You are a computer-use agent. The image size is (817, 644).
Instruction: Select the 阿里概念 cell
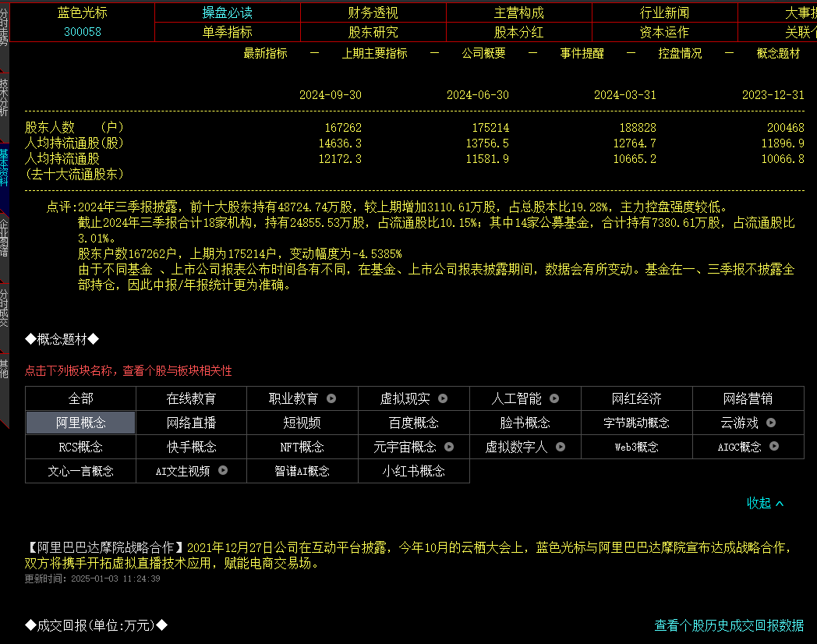pos(81,423)
